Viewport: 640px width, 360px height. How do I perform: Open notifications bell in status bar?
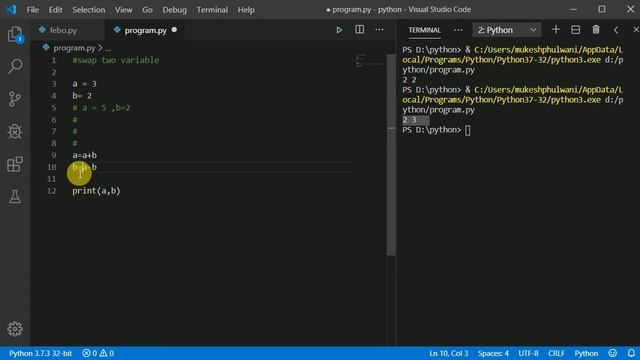pyautogui.click(x=631, y=353)
